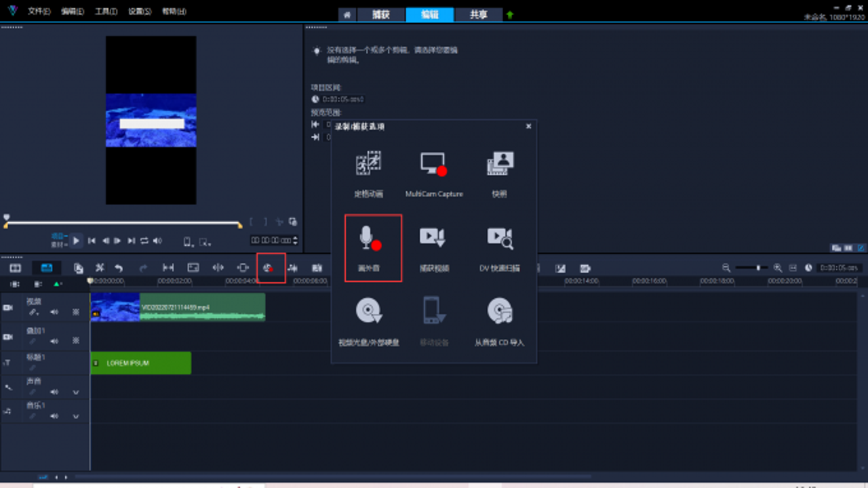This screenshot has height=488, width=868.
Task: Open MultiCam Capture from the record dialog
Action: coord(434,174)
